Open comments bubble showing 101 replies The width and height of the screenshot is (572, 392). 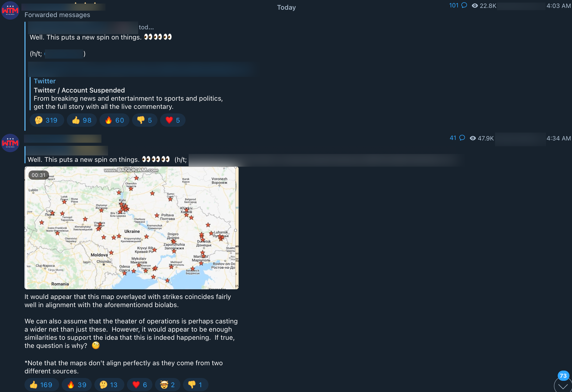coord(458,5)
